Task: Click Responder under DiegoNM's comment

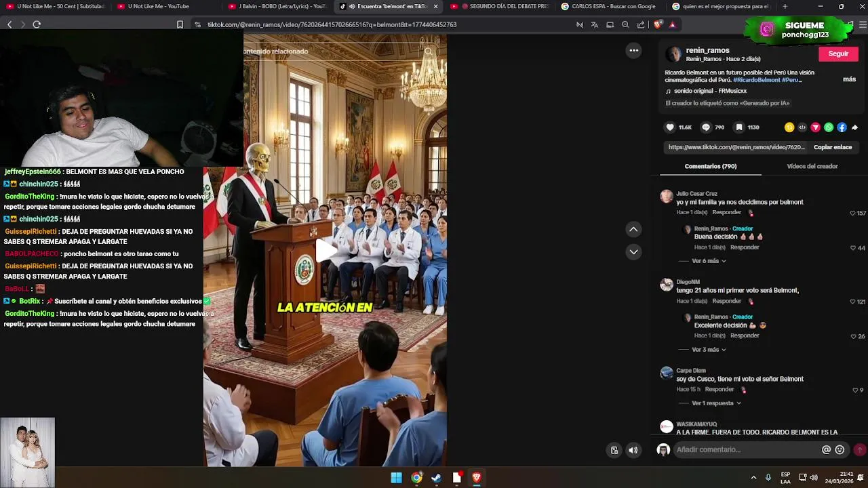Action: pos(727,301)
